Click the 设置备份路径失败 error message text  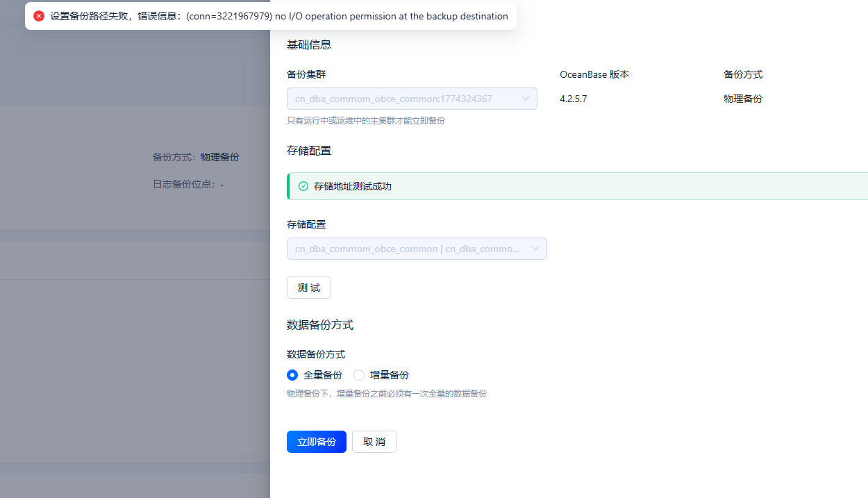[x=278, y=16]
